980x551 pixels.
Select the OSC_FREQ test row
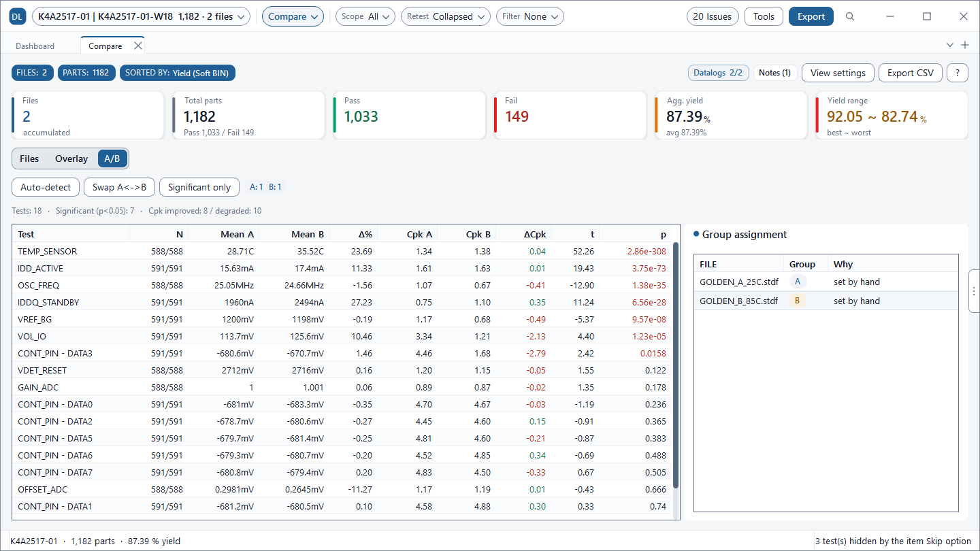pyautogui.click(x=342, y=285)
